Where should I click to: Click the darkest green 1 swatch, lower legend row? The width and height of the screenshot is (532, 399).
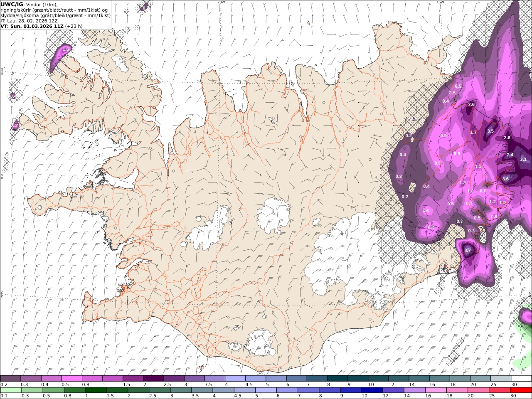point(96,390)
